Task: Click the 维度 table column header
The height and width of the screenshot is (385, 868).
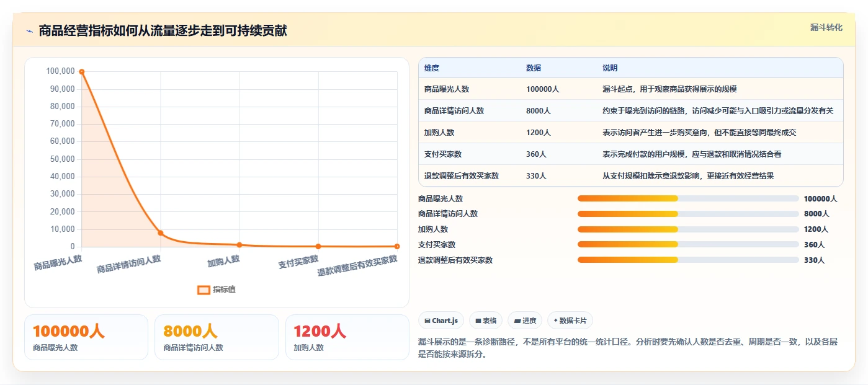Action: point(432,68)
